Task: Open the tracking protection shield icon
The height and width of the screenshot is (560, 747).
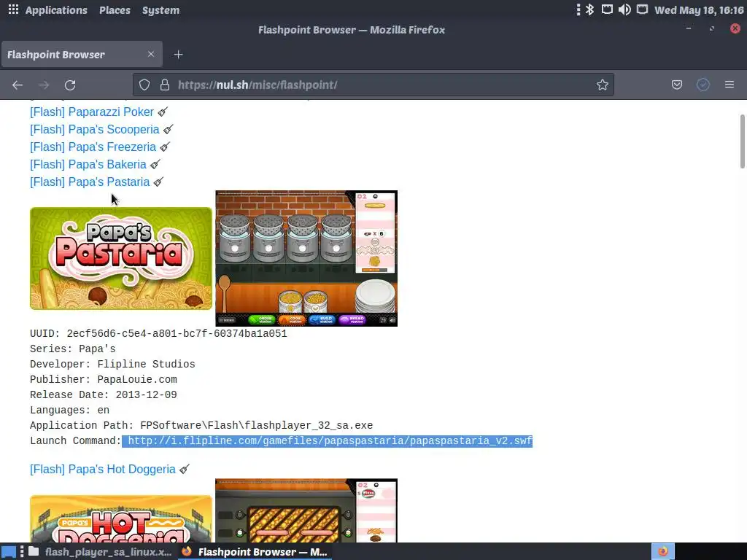Action: point(144,85)
